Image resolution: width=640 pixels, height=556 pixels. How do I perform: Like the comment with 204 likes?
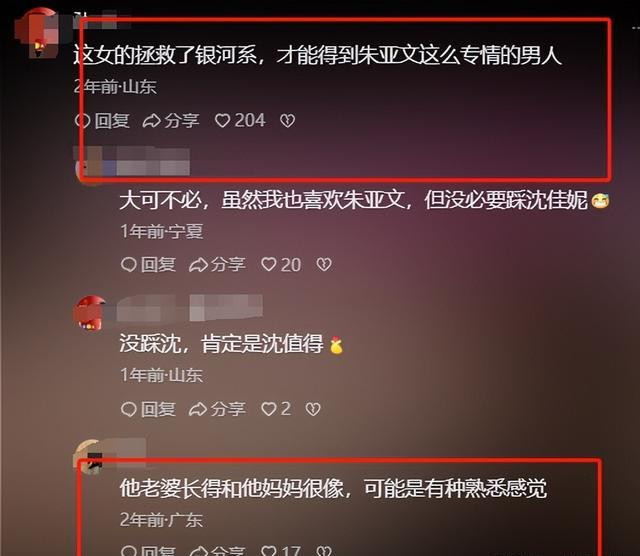[x=222, y=120]
